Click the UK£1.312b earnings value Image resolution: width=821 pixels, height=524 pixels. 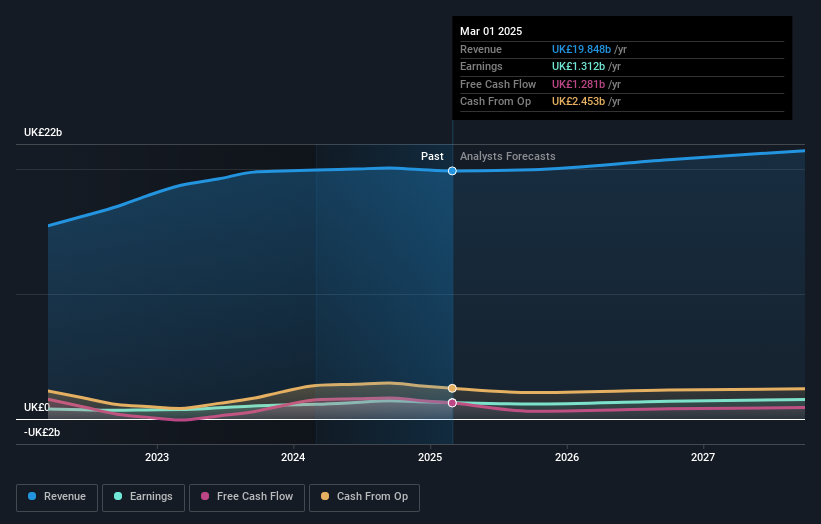point(579,66)
